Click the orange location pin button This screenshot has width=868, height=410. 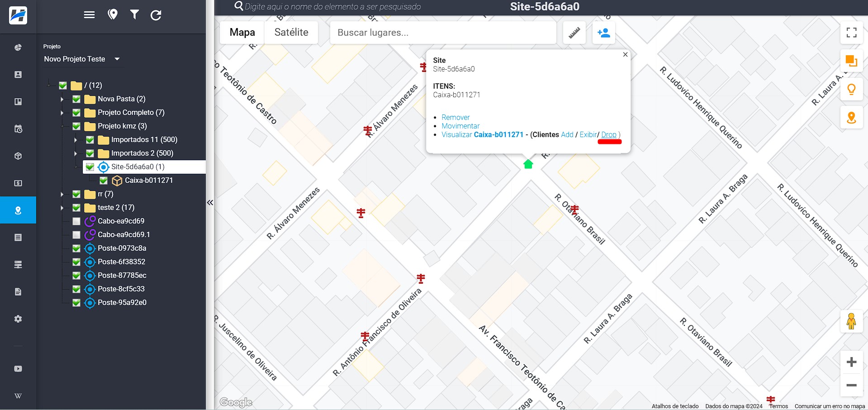852,118
